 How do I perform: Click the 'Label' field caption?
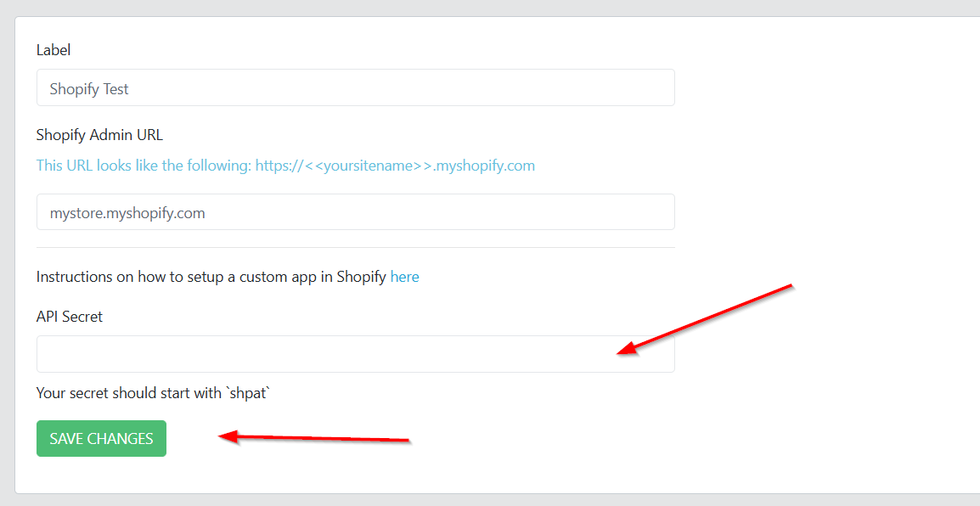pos(54,50)
